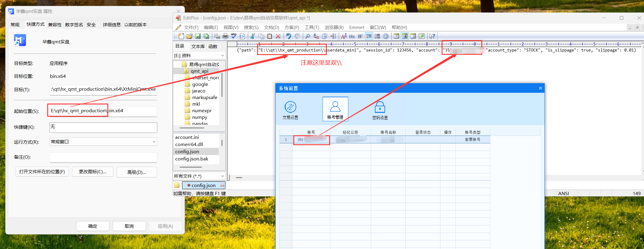644x249 pixels.
Task: Select comerr64.dll in the file list
Action: click(x=189, y=144)
